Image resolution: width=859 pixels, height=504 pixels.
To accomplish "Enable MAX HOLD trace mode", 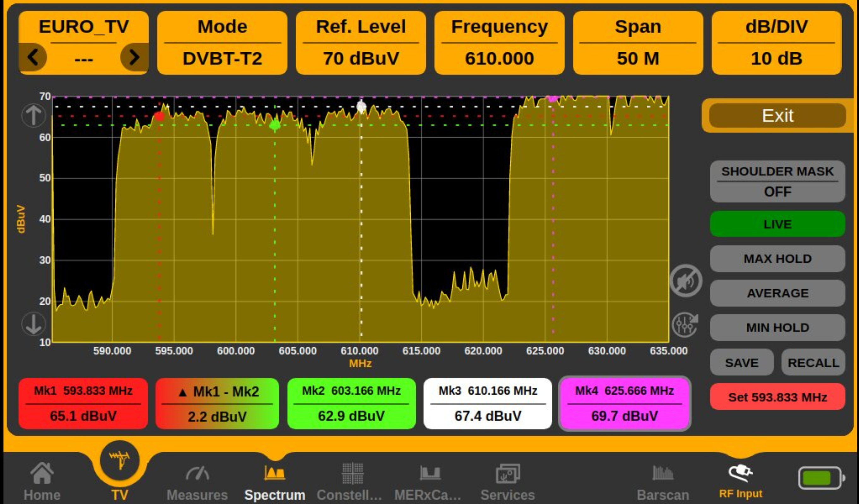I will [778, 259].
